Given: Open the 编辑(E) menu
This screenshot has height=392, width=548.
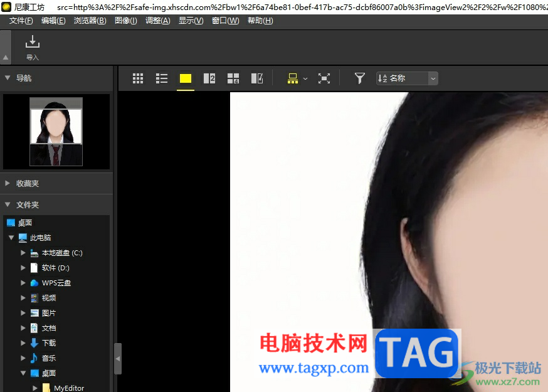Looking at the screenshot, I should [x=53, y=21].
